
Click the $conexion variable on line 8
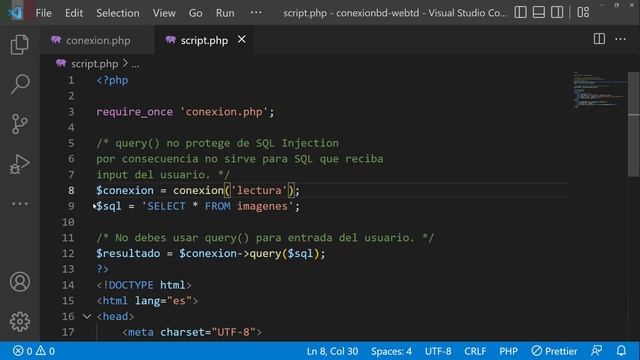125,190
